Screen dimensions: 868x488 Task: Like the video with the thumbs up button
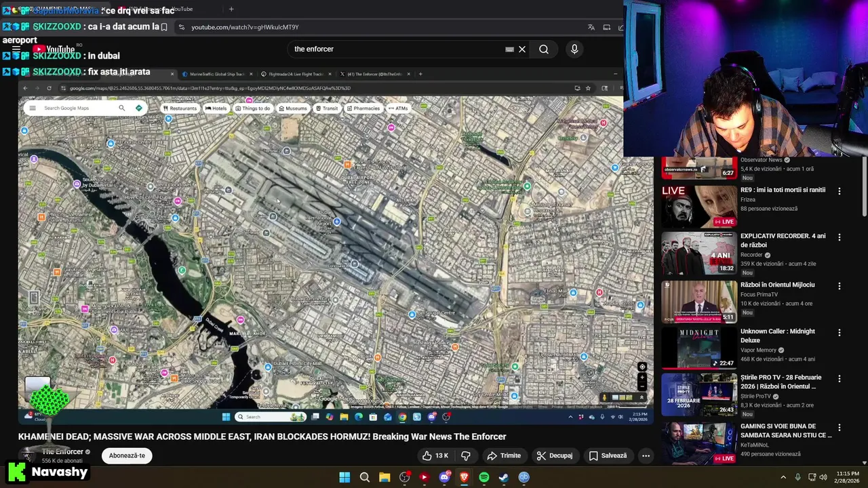[x=435, y=455]
